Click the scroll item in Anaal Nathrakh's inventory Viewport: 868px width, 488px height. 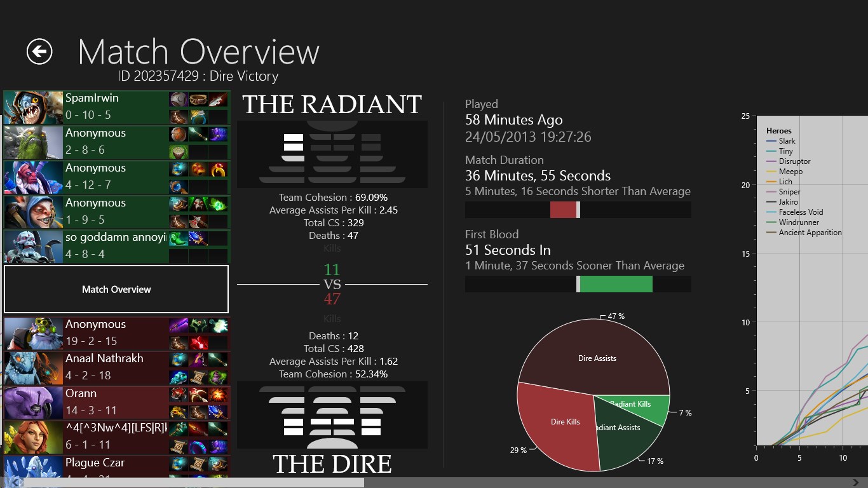[198, 377]
